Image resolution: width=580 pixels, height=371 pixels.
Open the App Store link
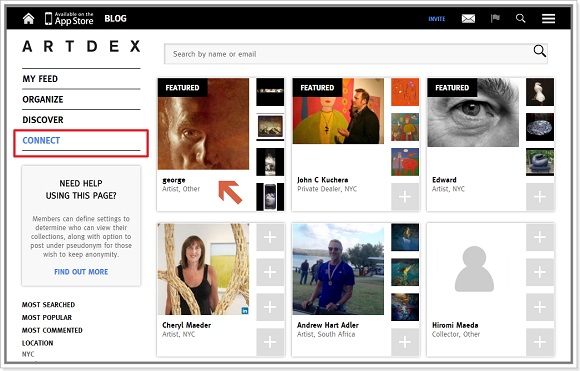(x=69, y=18)
